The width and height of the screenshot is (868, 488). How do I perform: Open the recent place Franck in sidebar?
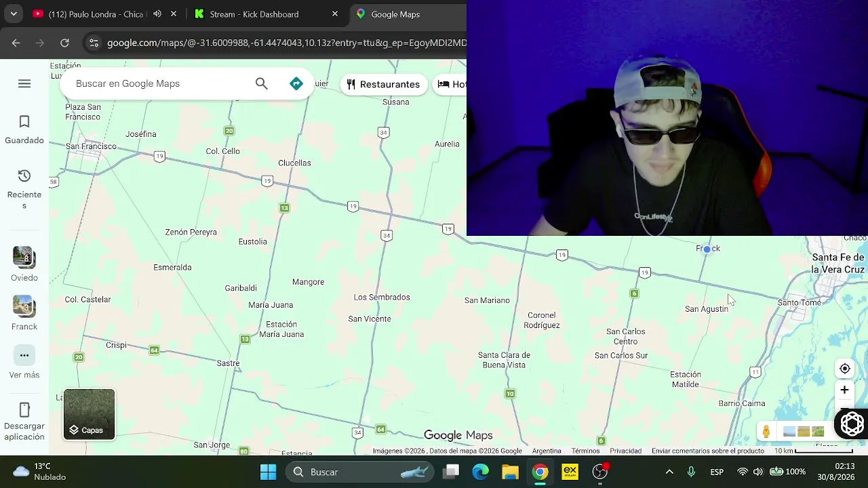tap(24, 313)
